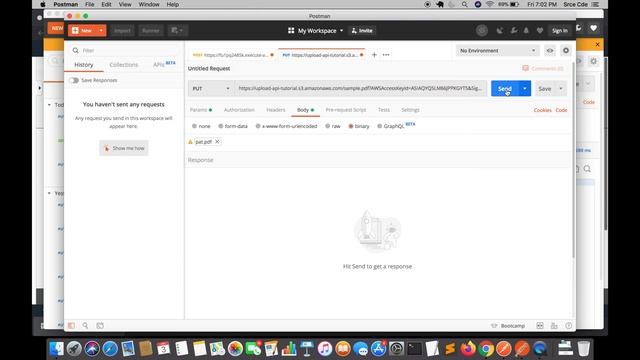
Task: Click the warning icon beside pat.pdf
Action: point(190,142)
